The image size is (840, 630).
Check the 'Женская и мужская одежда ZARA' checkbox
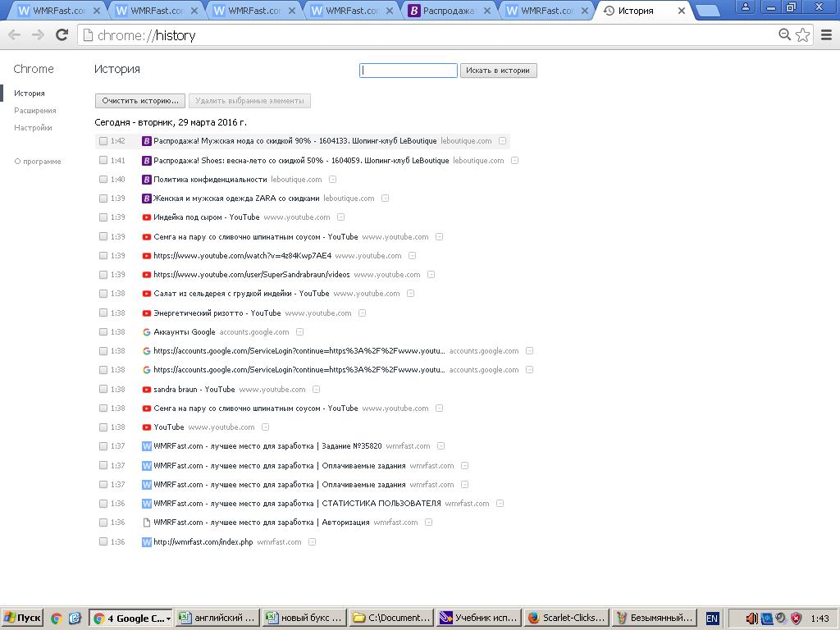tap(103, 199)
